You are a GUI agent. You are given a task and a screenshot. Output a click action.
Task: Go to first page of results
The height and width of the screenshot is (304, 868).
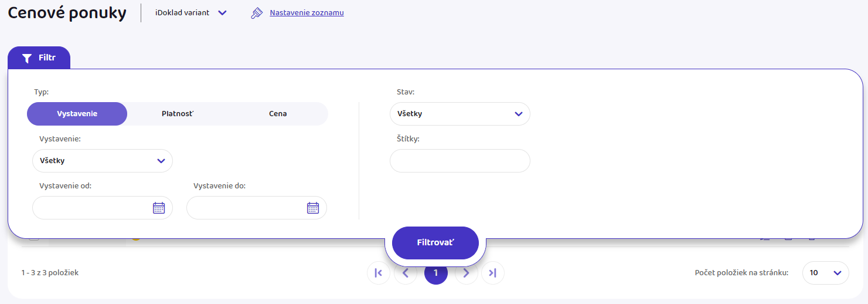pos(378,273)
